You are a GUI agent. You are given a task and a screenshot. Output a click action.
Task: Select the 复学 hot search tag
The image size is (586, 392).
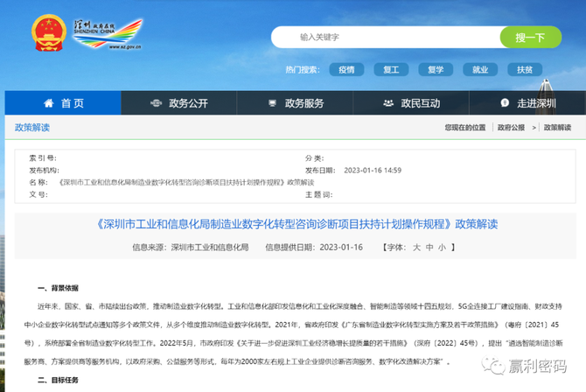coord(436,70)
